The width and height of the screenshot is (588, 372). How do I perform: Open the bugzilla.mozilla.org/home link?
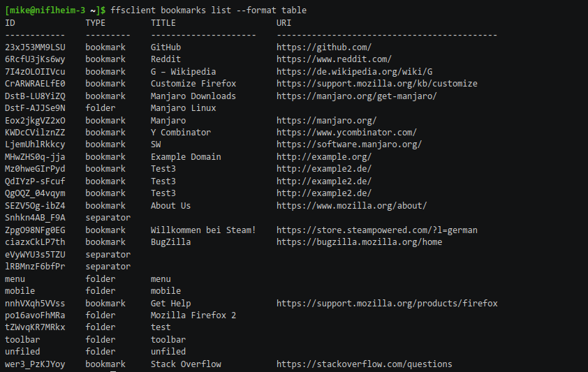(359, 242)
